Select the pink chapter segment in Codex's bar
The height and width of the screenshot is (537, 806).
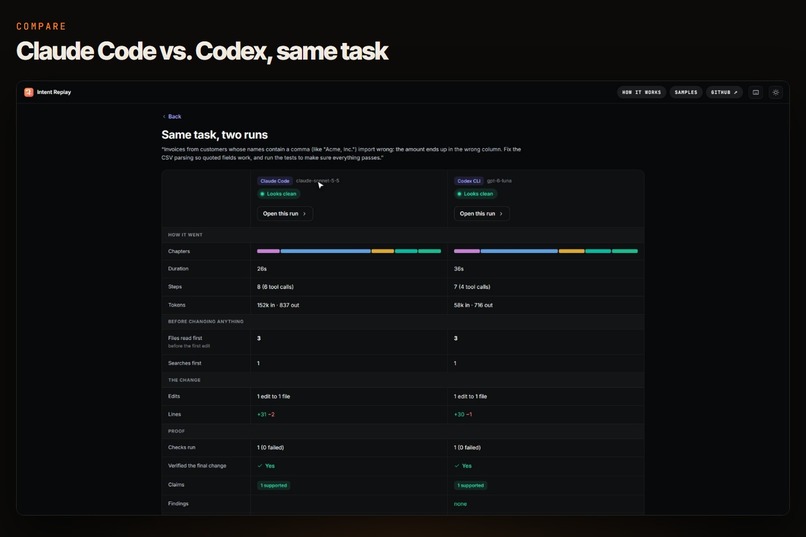tap(467, 251)
